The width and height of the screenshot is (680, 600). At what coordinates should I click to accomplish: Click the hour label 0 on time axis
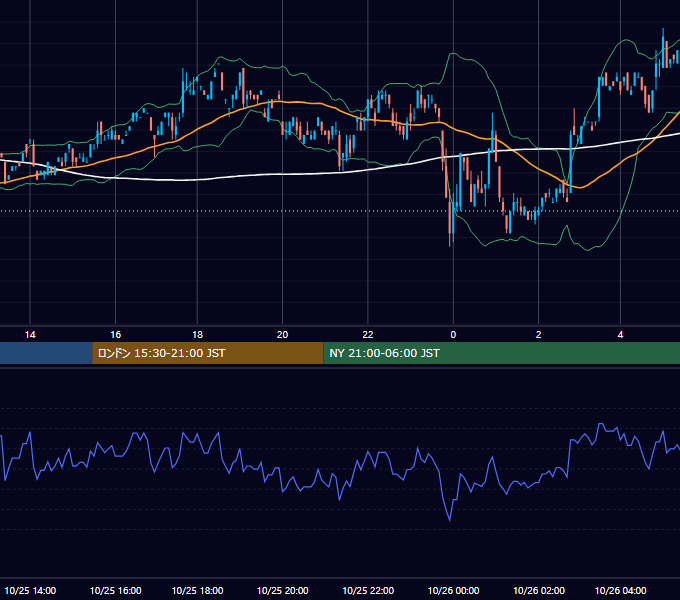tap(453, 335)
